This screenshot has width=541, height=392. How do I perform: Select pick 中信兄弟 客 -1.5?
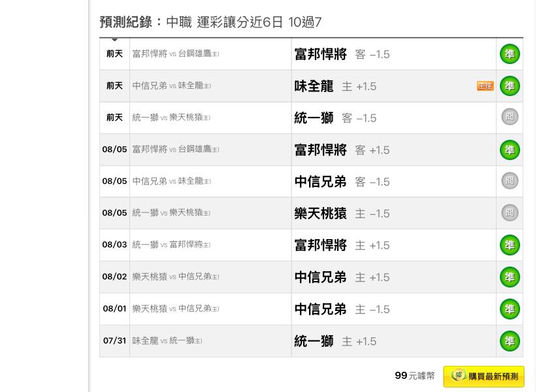click(342, 182)
